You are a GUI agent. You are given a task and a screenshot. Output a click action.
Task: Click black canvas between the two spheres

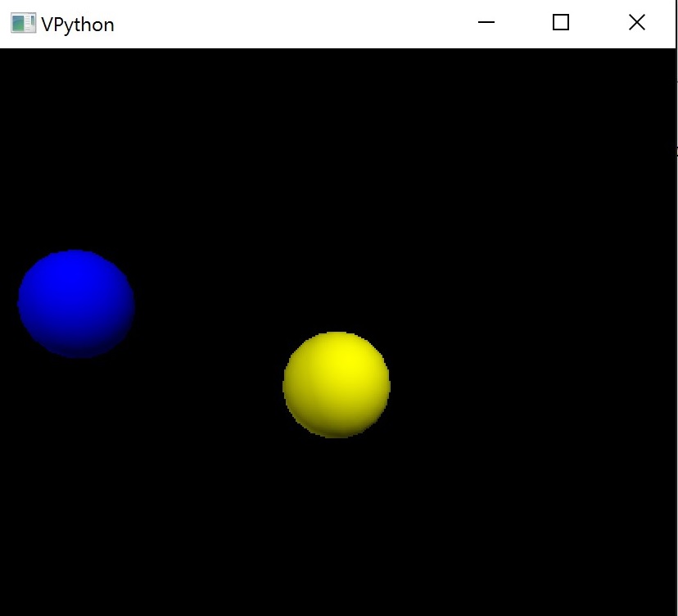coord(205,344)
